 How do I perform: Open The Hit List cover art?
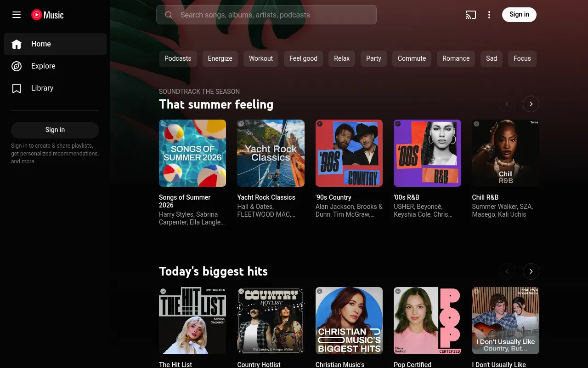(x=192, y=321)
